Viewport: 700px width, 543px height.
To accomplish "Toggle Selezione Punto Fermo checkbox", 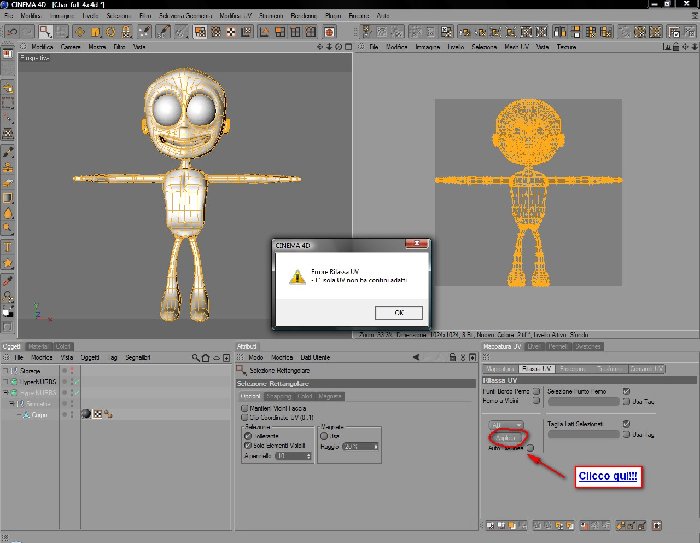I will (626, 391).
